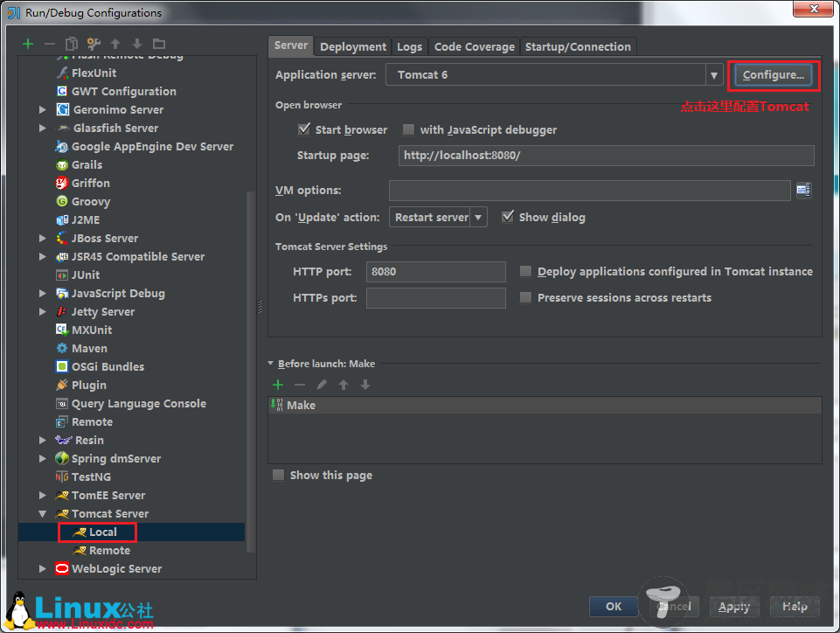Click the Maven gear icon
This screenshot has width=840, height=633.
[62, 348]
